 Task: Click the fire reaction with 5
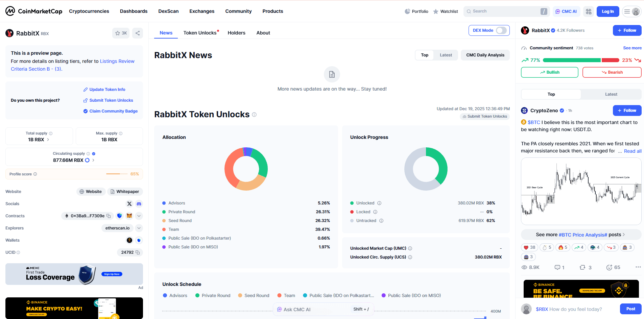coord(563,247)
